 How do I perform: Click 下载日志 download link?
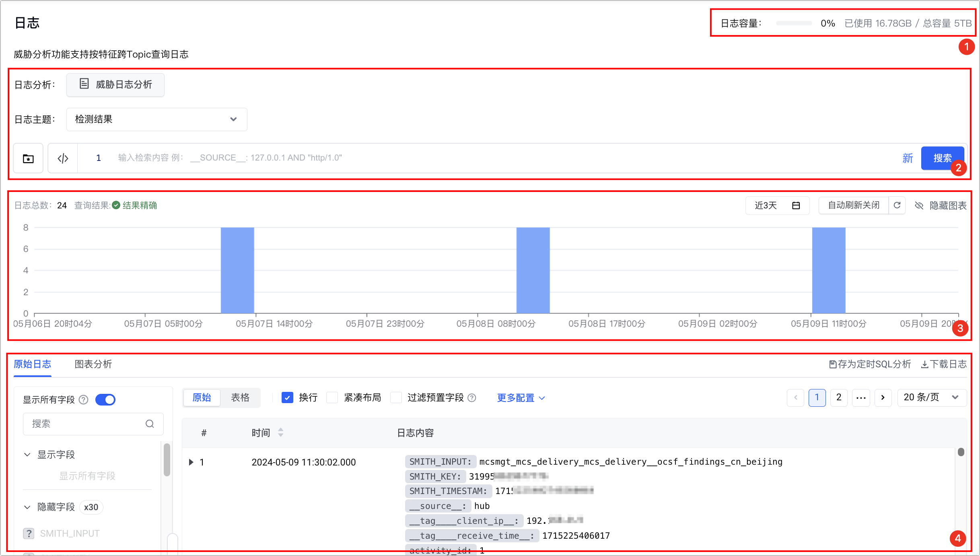tap(944, 364)
